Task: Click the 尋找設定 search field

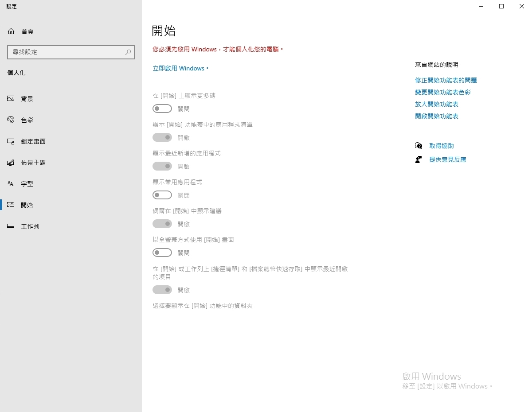Action: (x=71, y=52)
